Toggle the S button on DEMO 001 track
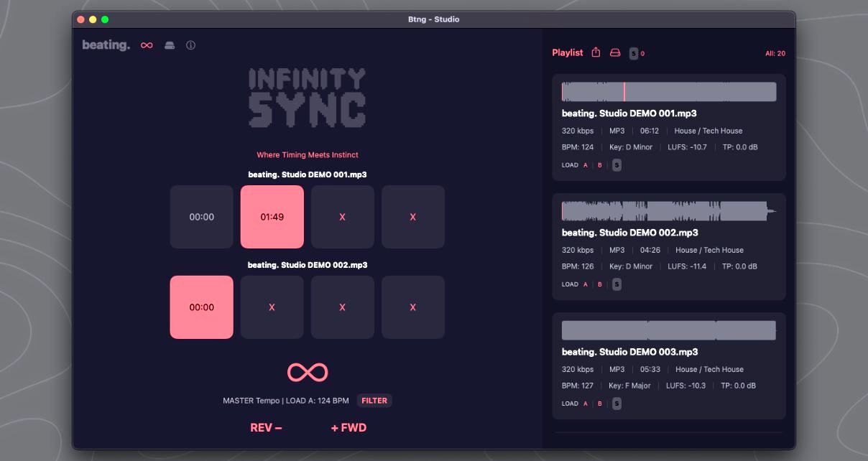Screen dimensions: 868x461 616,164
